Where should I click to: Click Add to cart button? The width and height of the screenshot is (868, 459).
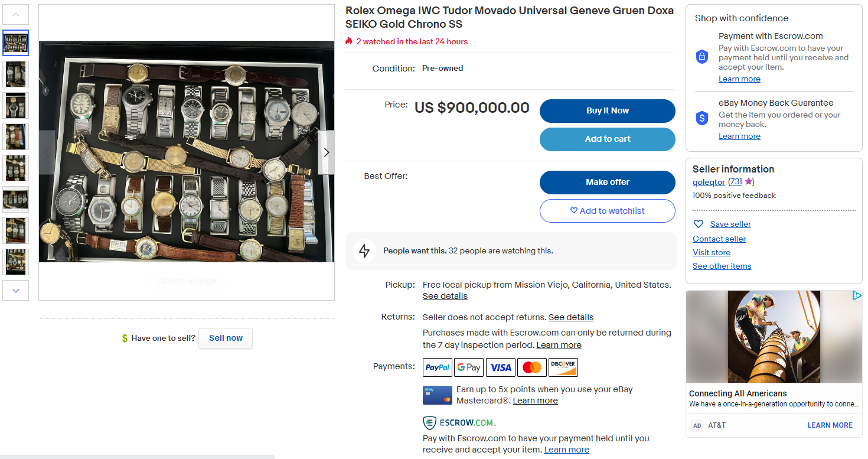[x=607, y=139]
